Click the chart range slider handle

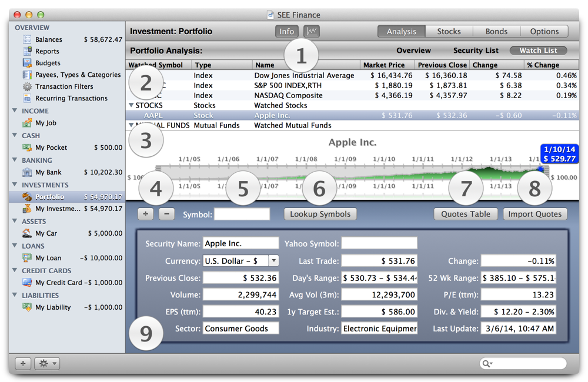coord(540,169)
